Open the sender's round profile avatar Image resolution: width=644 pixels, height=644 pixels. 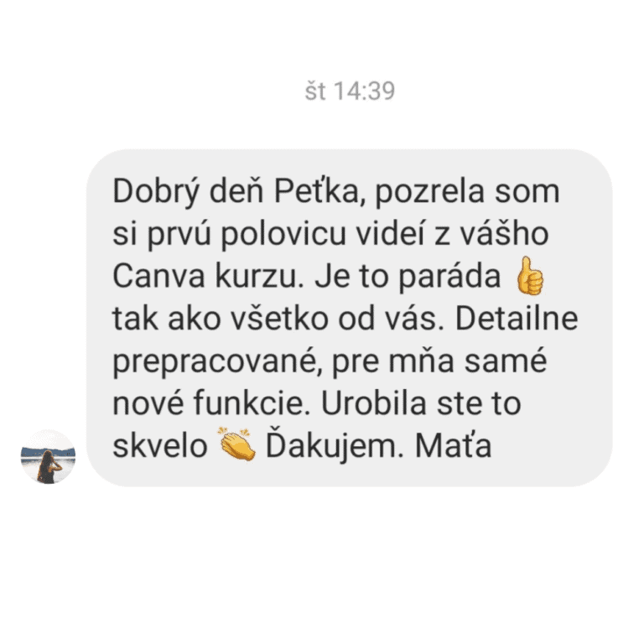pos(48,457)
